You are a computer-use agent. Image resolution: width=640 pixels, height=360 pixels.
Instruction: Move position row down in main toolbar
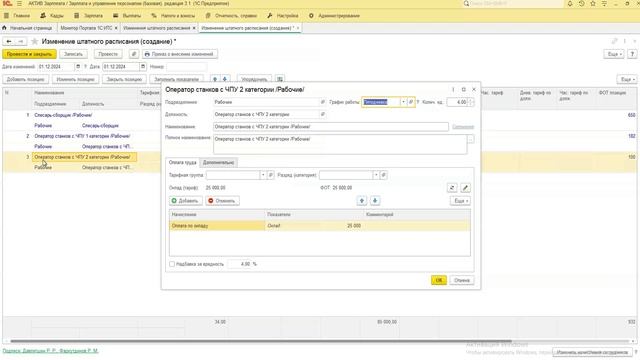224,79
